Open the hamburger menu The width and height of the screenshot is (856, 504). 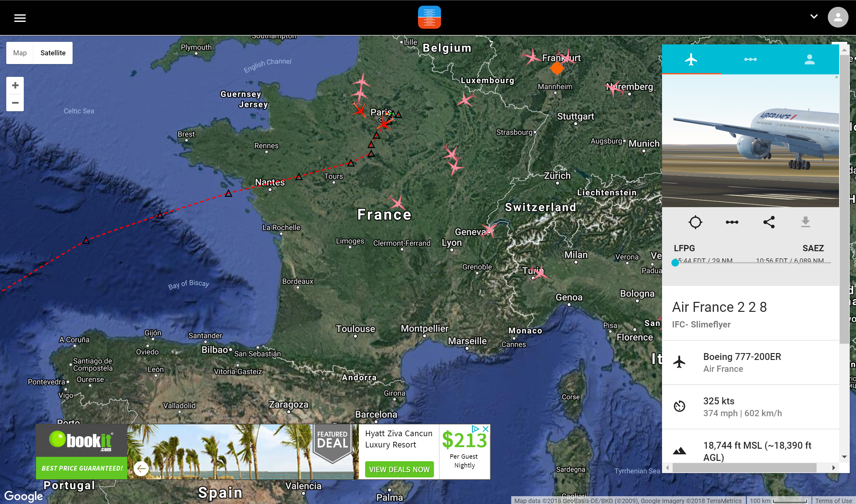(x=20, y=18)
